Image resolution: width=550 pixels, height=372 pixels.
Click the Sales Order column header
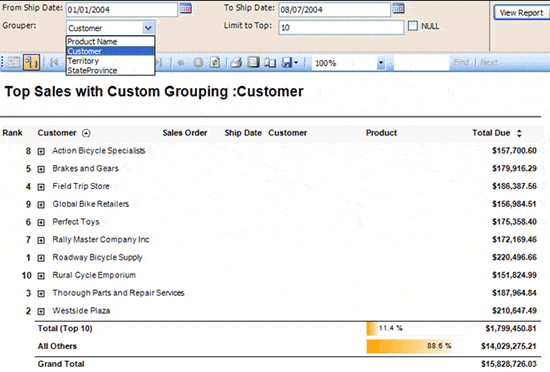point(185,133)
